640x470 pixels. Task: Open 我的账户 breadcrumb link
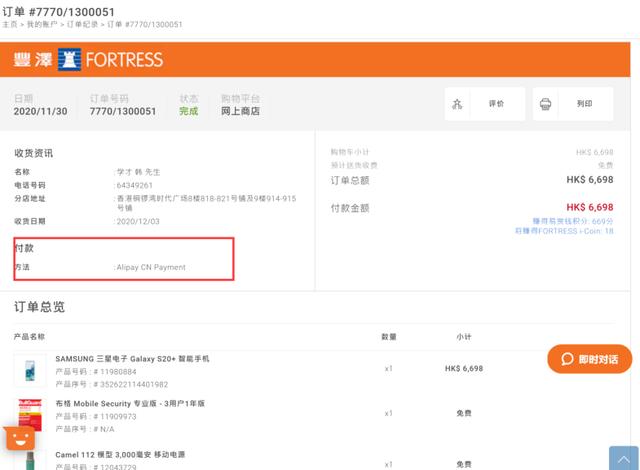click(42, 24)
